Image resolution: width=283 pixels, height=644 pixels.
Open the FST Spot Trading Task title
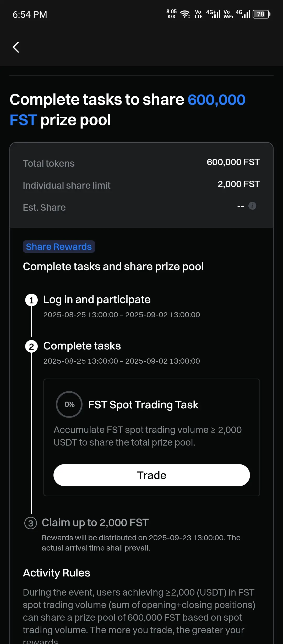coord(143,405)
